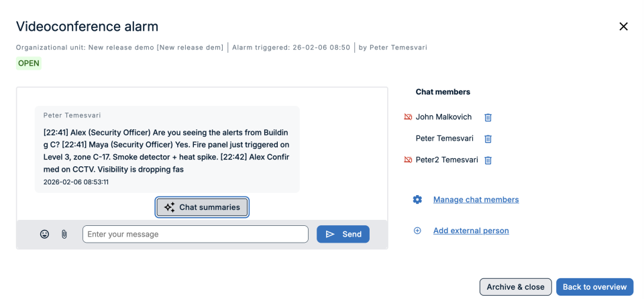Viewport: 644px width, 299px height.
Task: Click the green OPEN status badge
Action: (x=29, y=64)
